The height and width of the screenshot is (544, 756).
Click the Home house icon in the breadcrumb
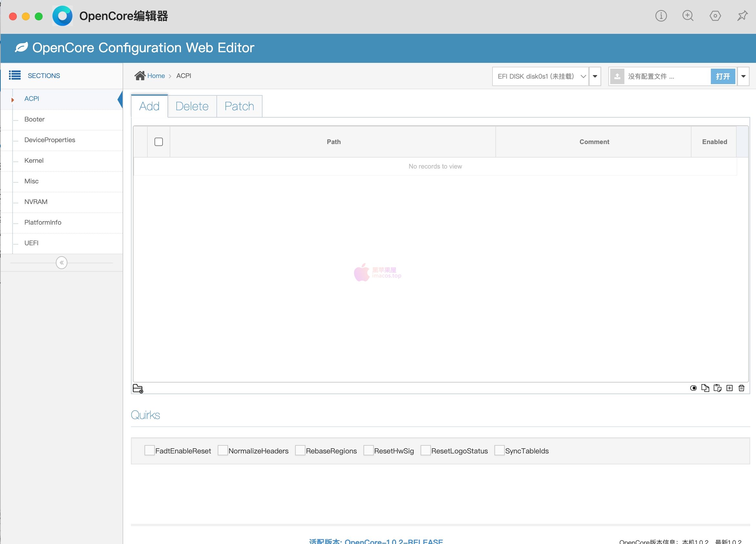(x=140, y=76)
